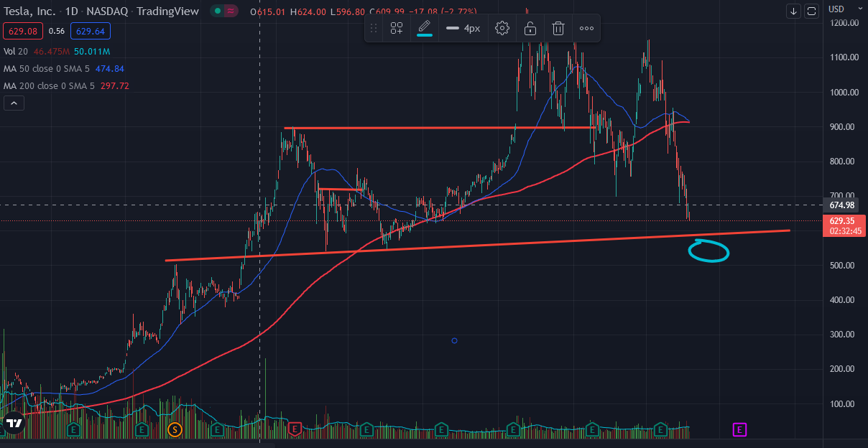Screen dimensions: 868x448
Task: Open more options three-dot menu
Action: click(x=586, y=29)
